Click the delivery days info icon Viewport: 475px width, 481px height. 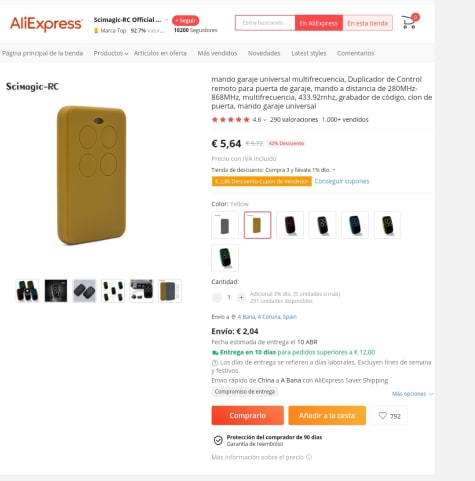(x=215, y=363)
